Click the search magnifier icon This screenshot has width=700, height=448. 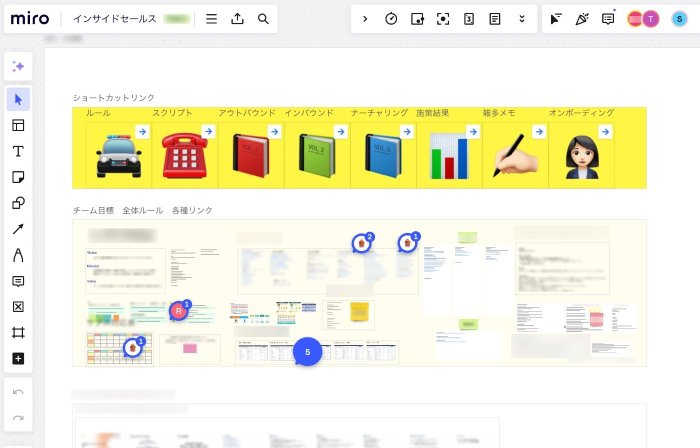pyautogui.click(x=263, y=19)
